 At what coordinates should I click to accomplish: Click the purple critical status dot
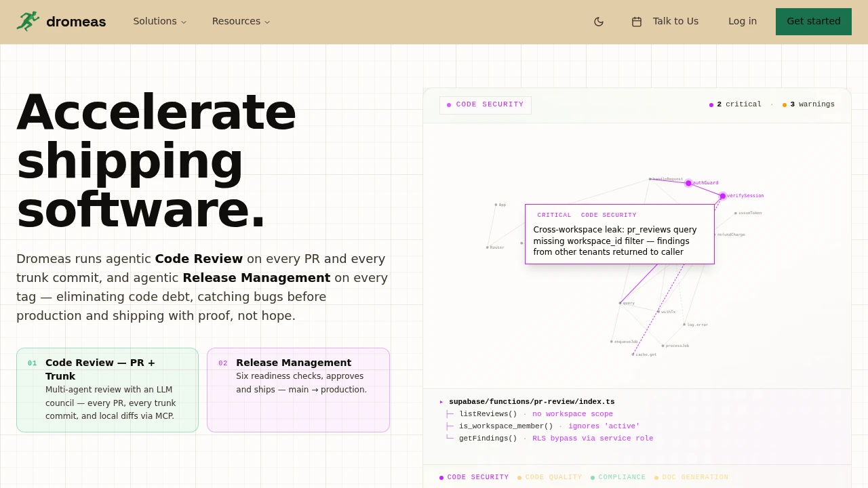711,105
